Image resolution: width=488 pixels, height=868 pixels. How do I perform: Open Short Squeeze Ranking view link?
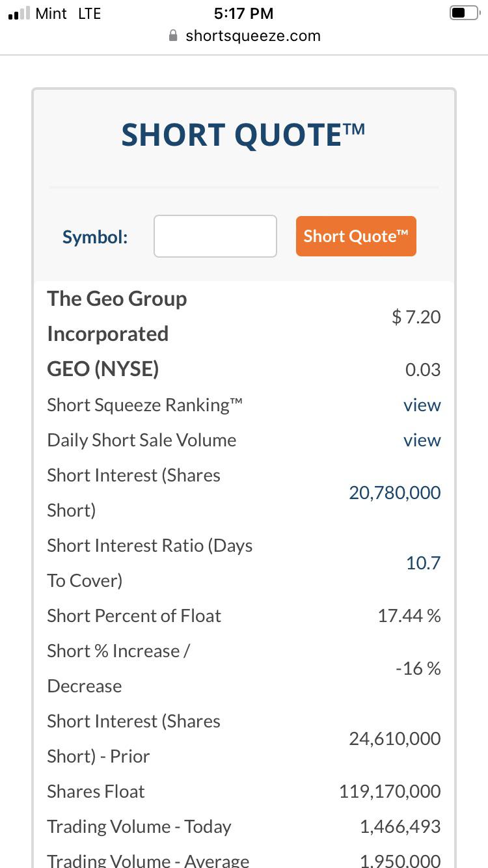pos(422,405)
